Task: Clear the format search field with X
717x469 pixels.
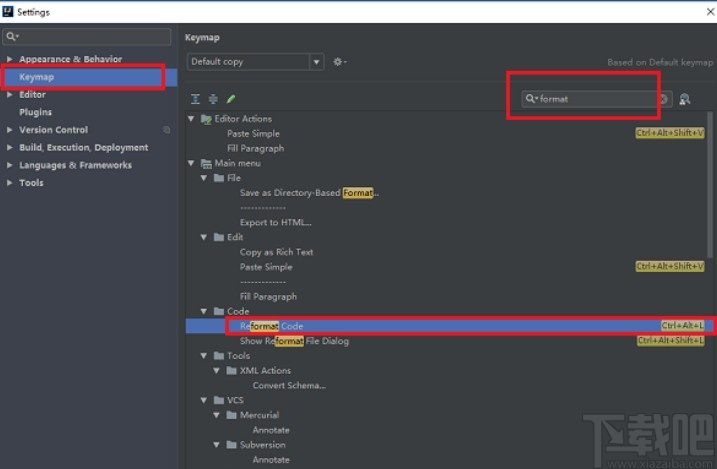Action: pos(663,99)
